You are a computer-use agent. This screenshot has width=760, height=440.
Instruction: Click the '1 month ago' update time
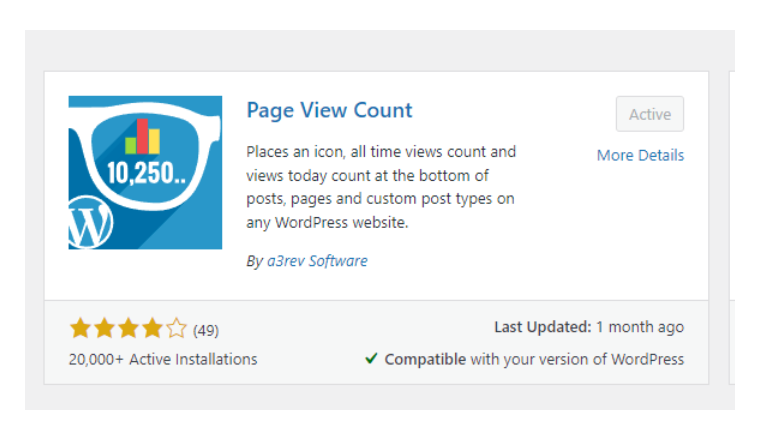coord(640,327)
